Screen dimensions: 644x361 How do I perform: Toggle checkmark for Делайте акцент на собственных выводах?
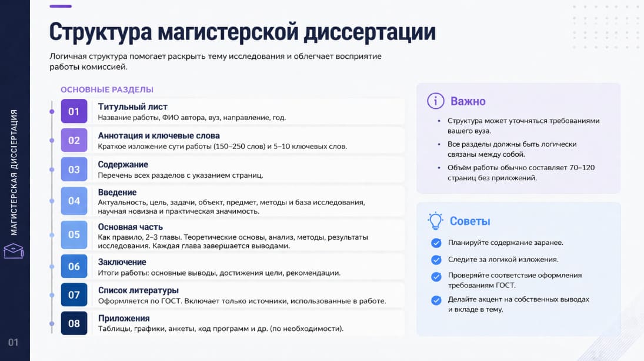436,300
